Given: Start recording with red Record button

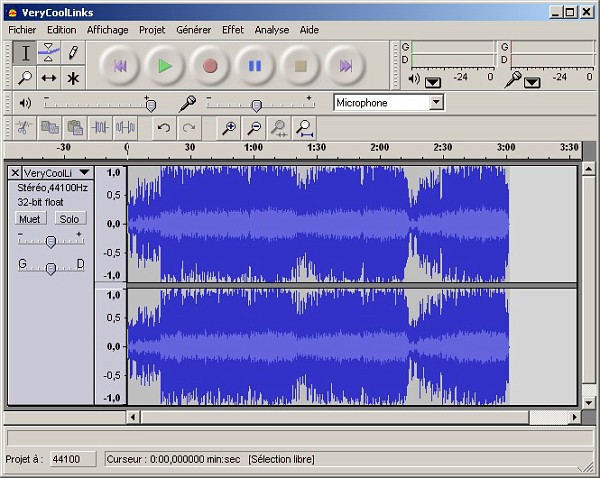Looking at the screenshot, I should [210, 66].
